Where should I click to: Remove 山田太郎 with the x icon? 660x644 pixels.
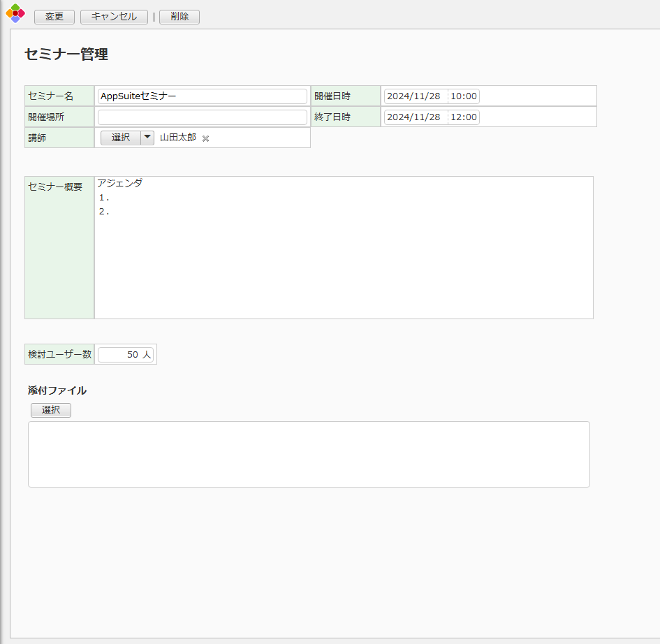point(205,138)
